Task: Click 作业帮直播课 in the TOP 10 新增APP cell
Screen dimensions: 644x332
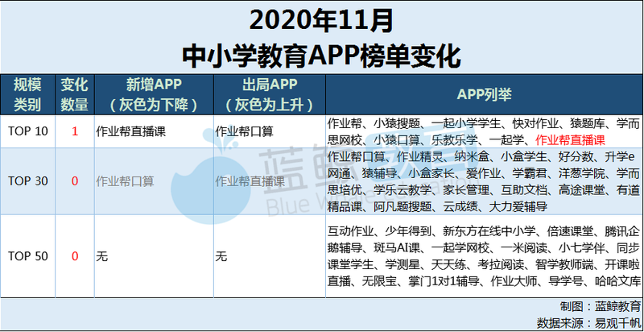Action: [130, 131]
